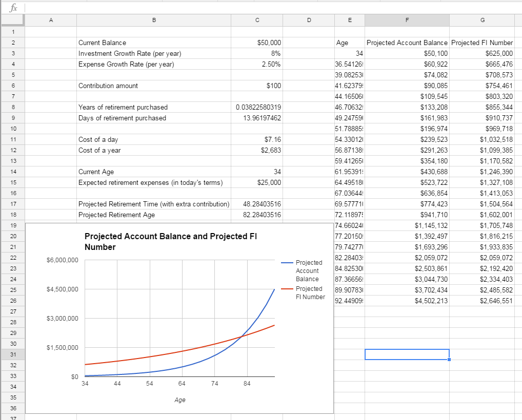Select column F header
The width and height of the screenshot is (522, 420).
coord(407,20)
